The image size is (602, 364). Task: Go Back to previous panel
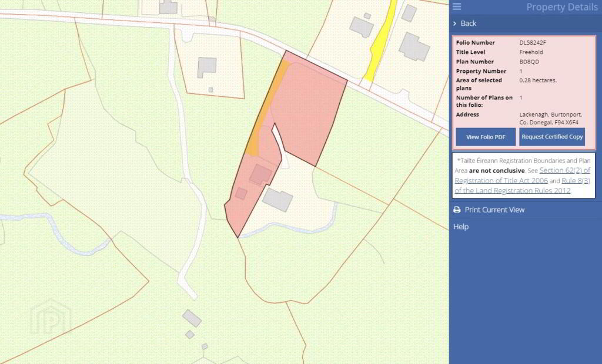468,23
